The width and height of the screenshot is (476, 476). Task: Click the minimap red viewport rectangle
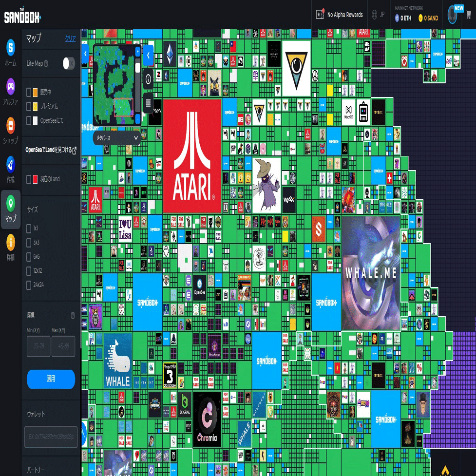coord(123,108)
